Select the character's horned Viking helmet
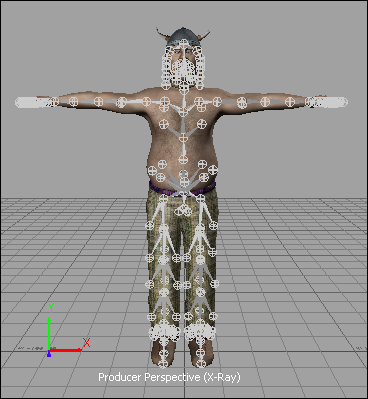 (182, 36)
